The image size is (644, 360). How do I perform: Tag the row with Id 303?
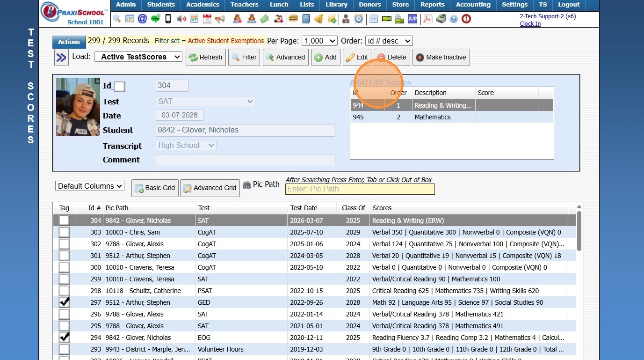(x=64, y=232)
